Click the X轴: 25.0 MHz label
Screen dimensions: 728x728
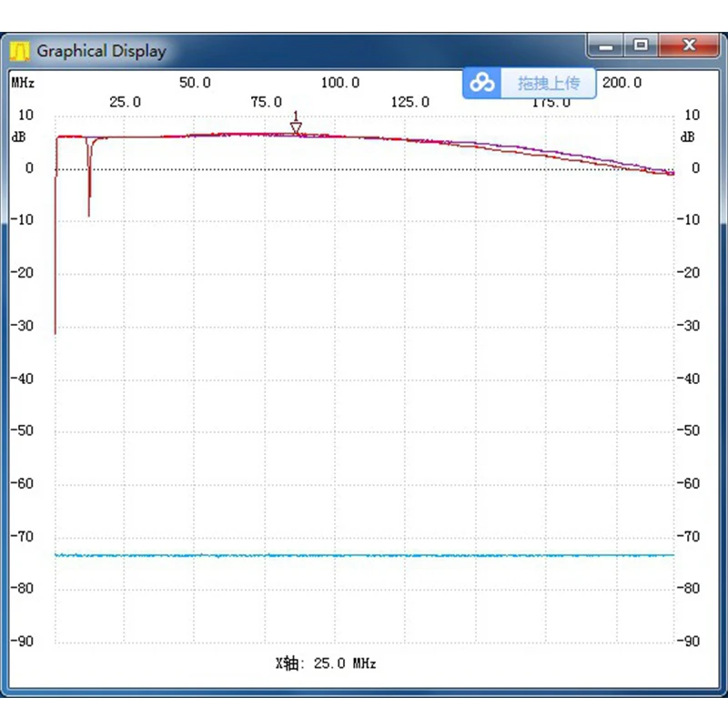coord(326,663)
